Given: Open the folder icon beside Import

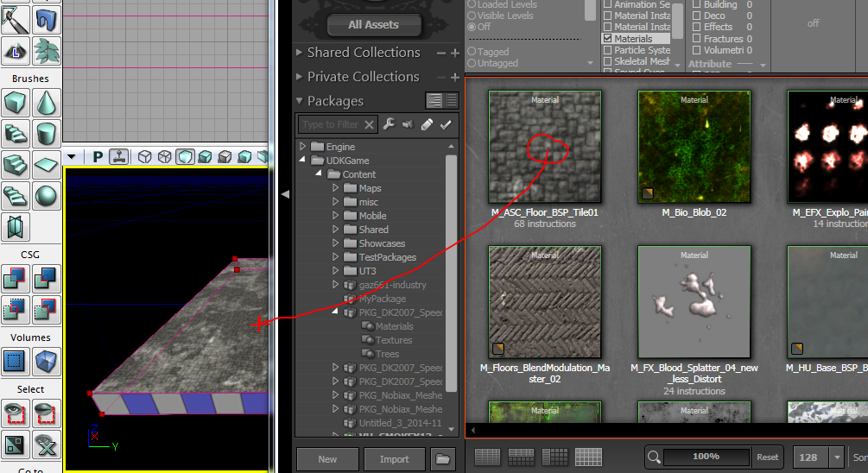Looking at the screenshot, I should [x=442, y=459].
